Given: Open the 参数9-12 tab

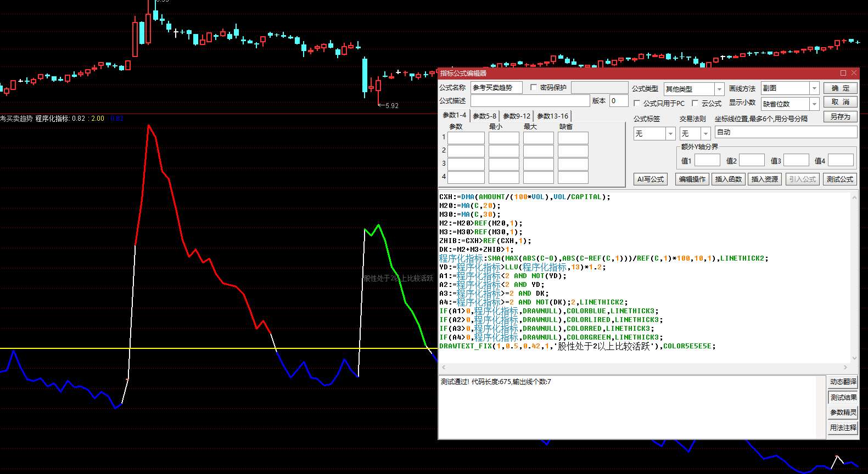Looking at the screenshot, I should [x=517, y=116].
